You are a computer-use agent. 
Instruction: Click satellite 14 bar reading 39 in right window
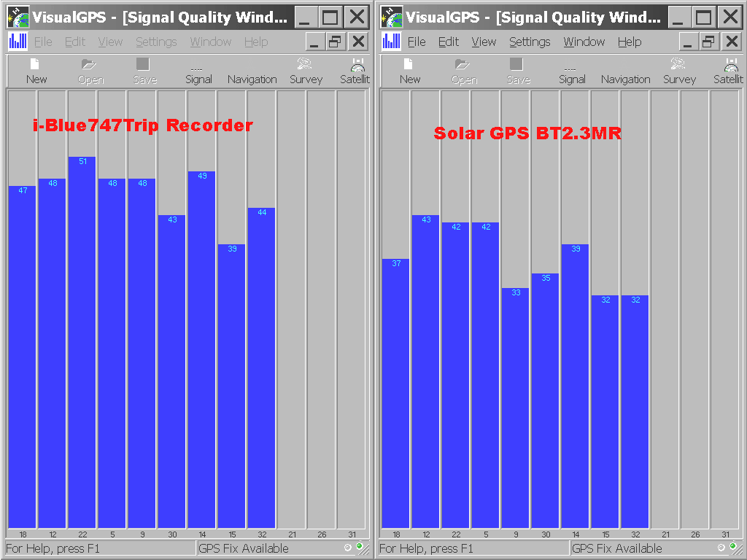click(x=575, y=386)
